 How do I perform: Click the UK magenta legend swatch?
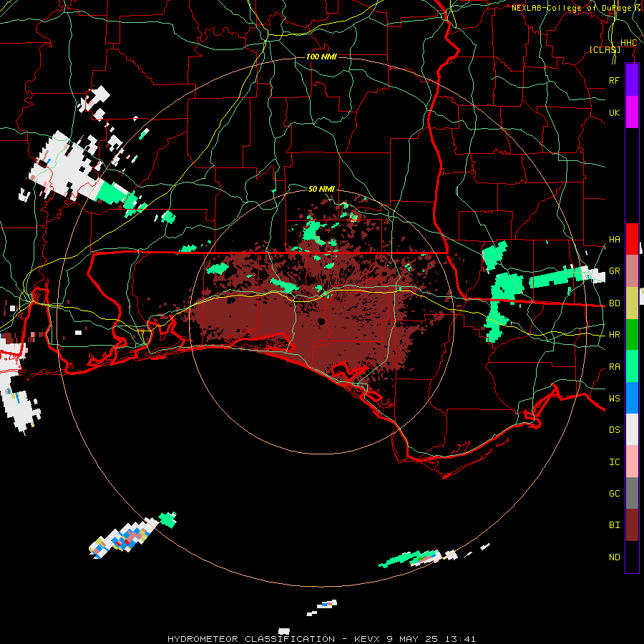tap(632, 112)
